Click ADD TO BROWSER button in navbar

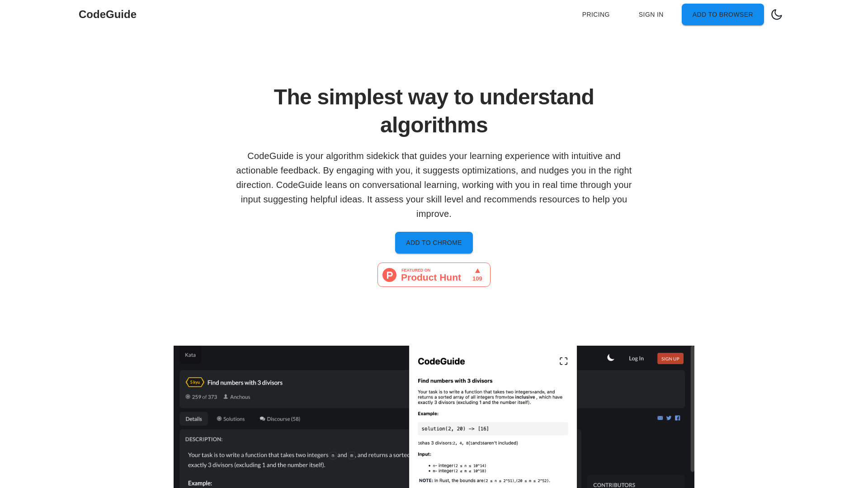(x=722, y=14)
